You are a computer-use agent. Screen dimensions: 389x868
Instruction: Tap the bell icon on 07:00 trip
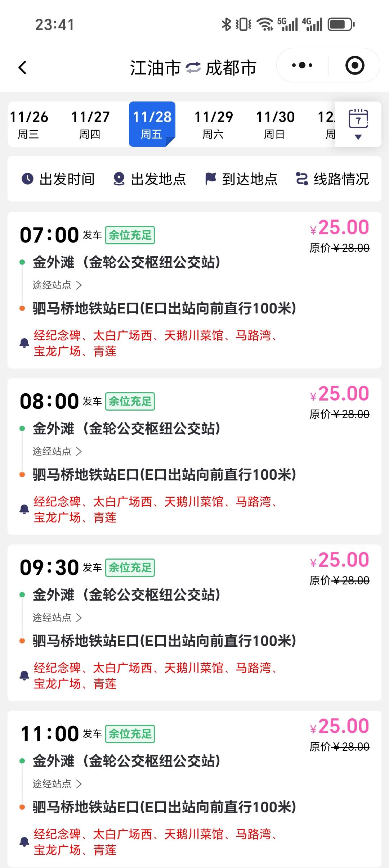(24, 343)
